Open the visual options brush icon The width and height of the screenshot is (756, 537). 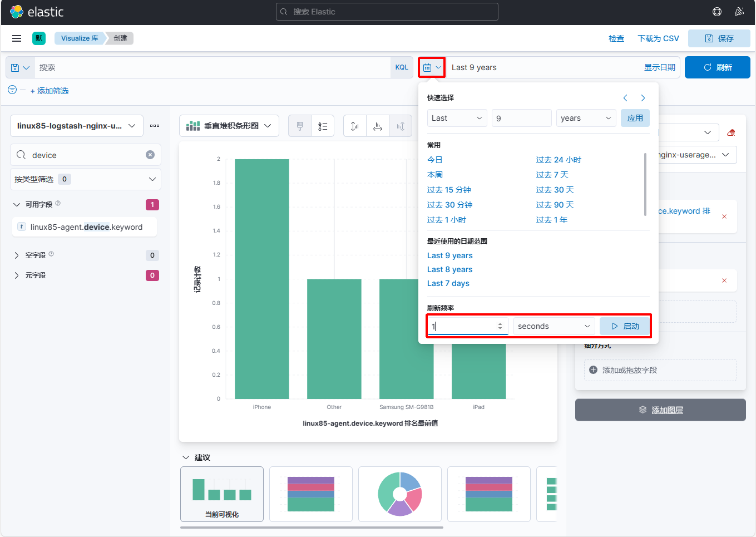click(x=300, y=126)
